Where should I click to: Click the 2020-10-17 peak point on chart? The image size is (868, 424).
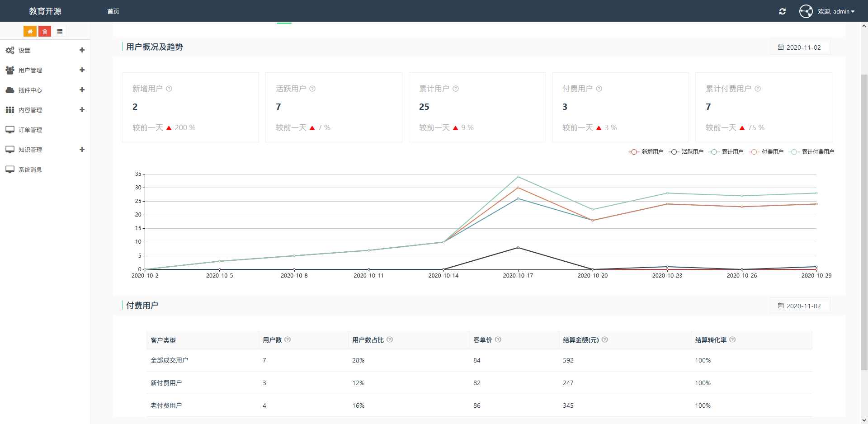click(x=518, y=177)
